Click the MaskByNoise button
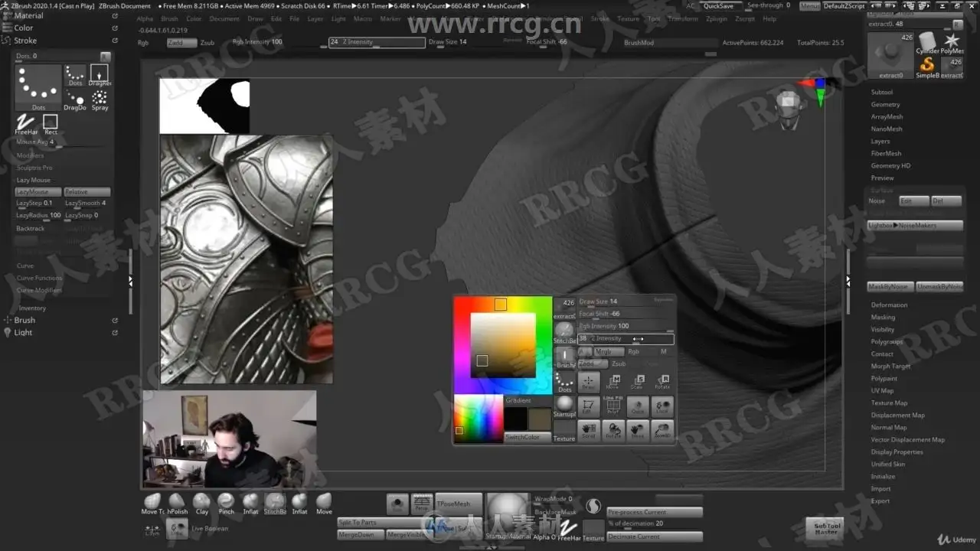980x551 pixels. (890, 286)
